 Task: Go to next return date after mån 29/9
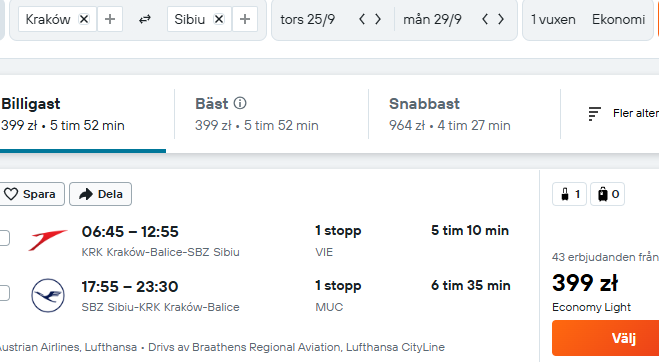[501, 19]
